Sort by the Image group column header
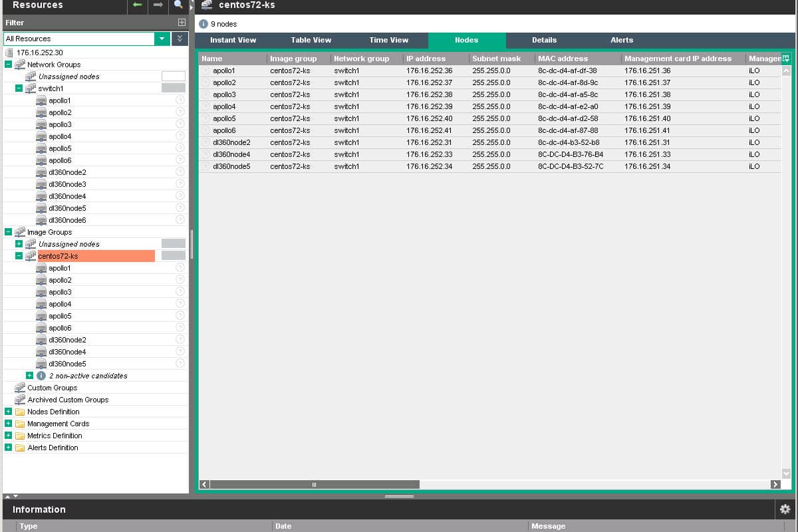The image size is (798, 532). point(299,59)
